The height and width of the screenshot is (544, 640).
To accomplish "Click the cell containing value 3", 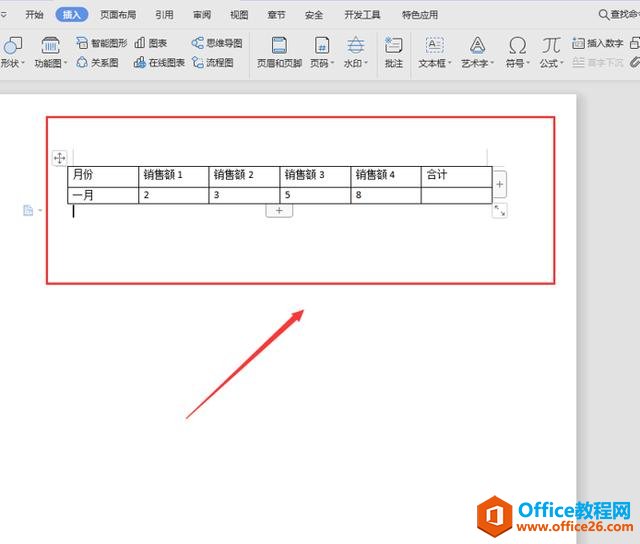I will 244,195.
